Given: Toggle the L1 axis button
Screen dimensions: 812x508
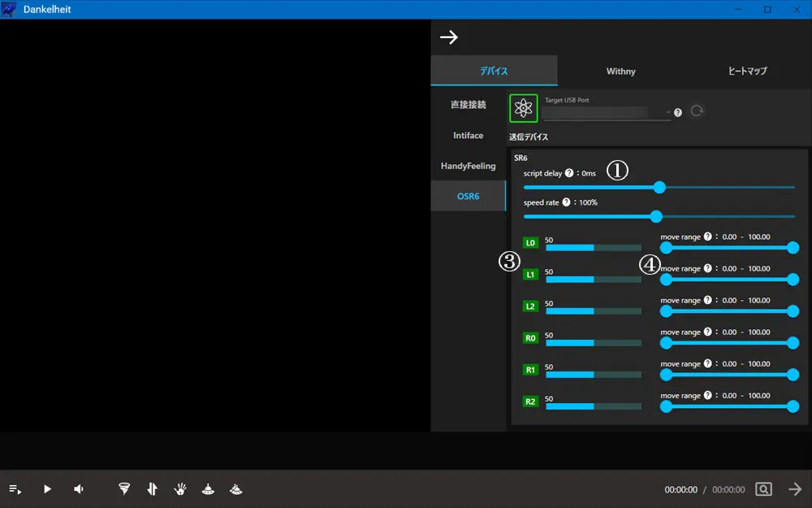Looking at the screenshot, I should pyautogui.click(x=530, y=274).
